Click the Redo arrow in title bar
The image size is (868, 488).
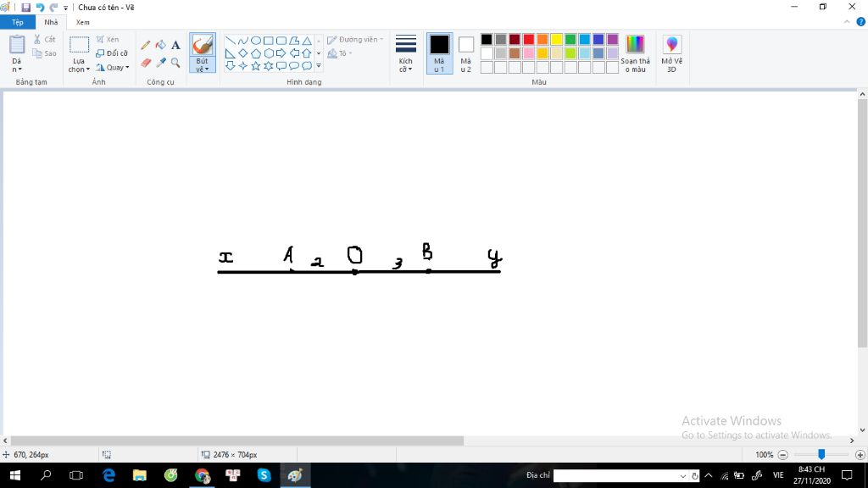pos(53,7)
